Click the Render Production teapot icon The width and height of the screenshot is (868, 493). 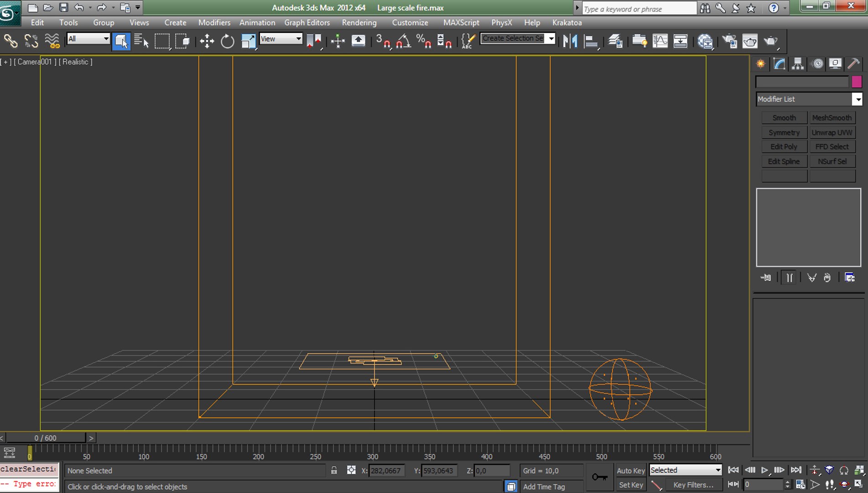pyautogui.click(x=771, y=41)
